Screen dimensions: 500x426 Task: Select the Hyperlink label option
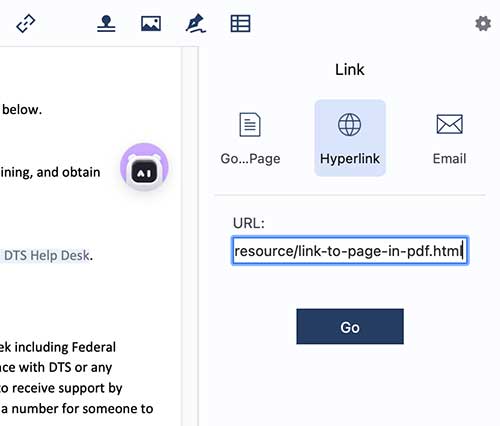tap(350, 159)
